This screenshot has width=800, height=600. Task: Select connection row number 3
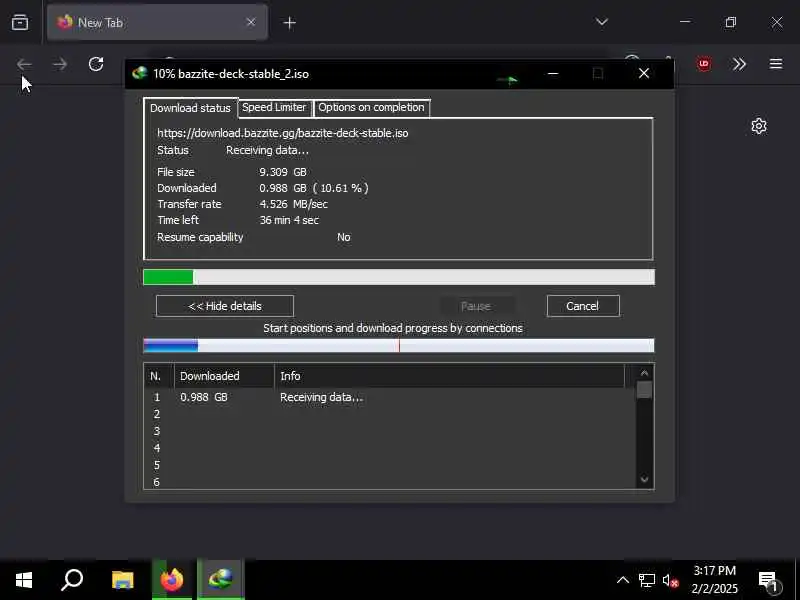[390, 431]
